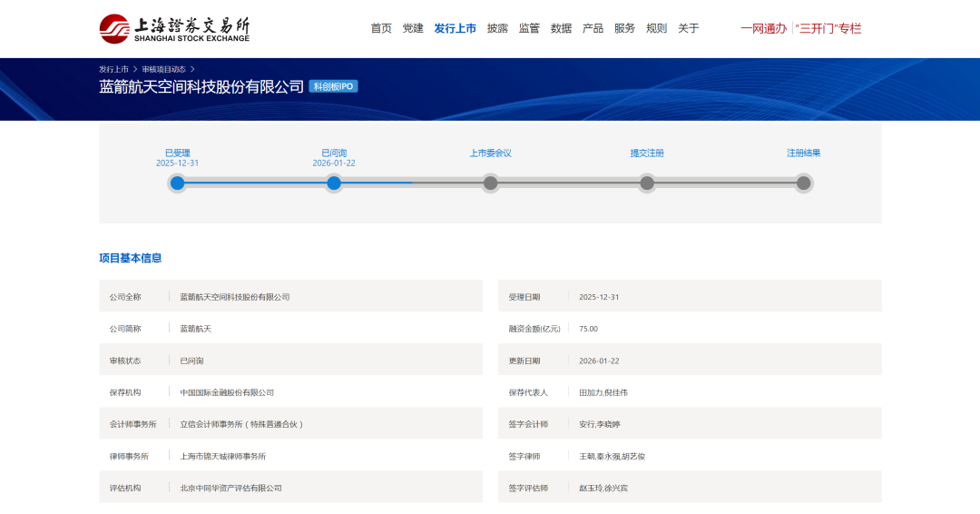980x514 pixels.
Task: Open the 监管 menu item
Action: [529, 28]
